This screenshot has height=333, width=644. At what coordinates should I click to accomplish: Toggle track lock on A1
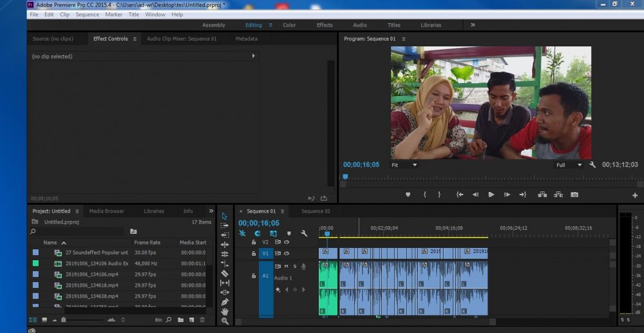(254, 276)
